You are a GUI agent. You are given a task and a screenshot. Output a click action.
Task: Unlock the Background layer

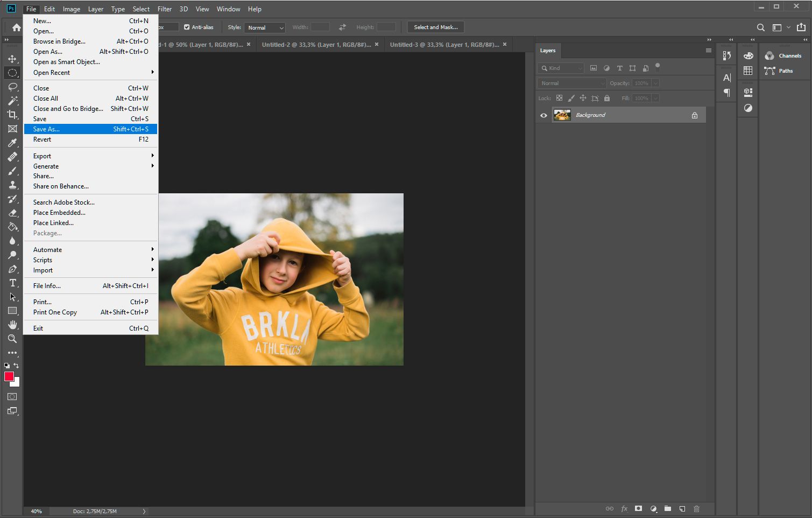[x=694, y=115]
